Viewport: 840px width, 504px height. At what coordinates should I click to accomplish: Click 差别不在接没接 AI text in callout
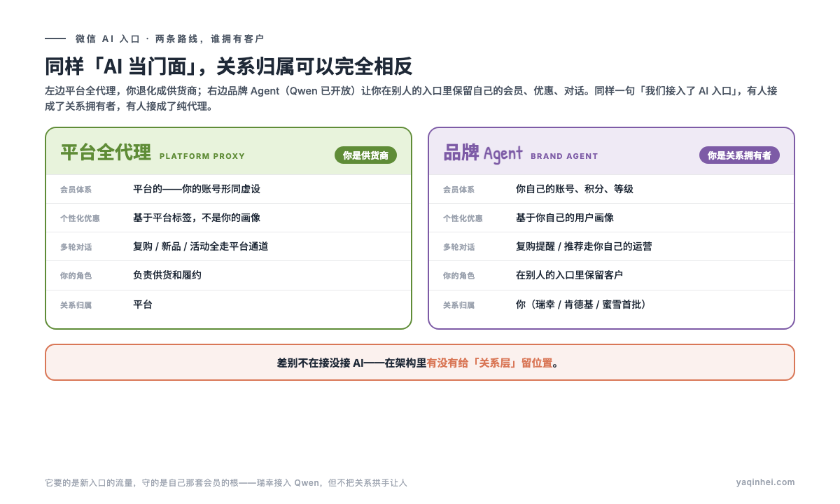(321, 363)
